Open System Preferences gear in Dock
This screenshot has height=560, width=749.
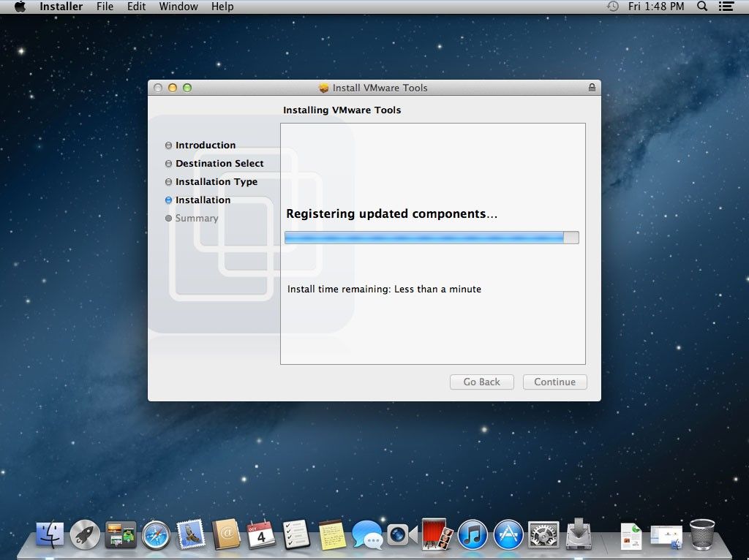point(543,534)
